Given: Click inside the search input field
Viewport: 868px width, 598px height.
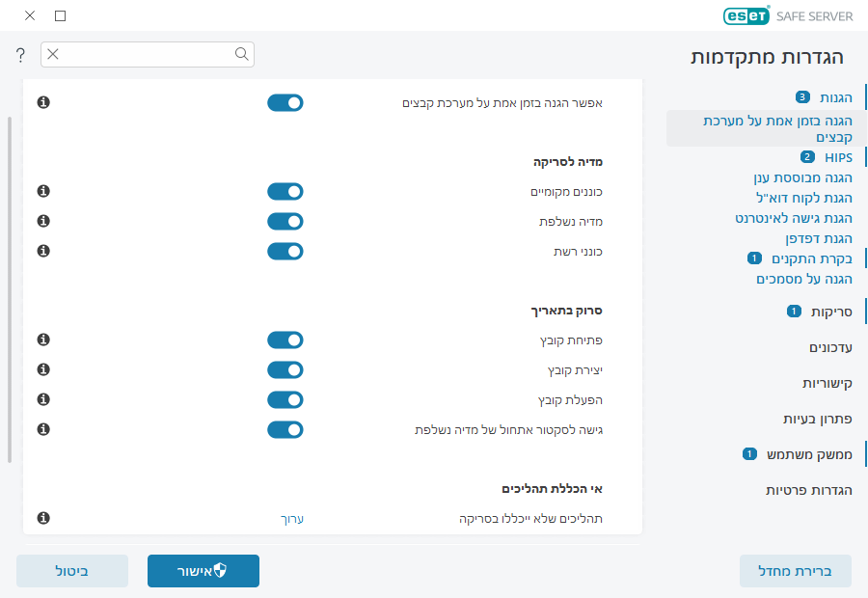Looking at the screenshot, I should coord(145,54).
